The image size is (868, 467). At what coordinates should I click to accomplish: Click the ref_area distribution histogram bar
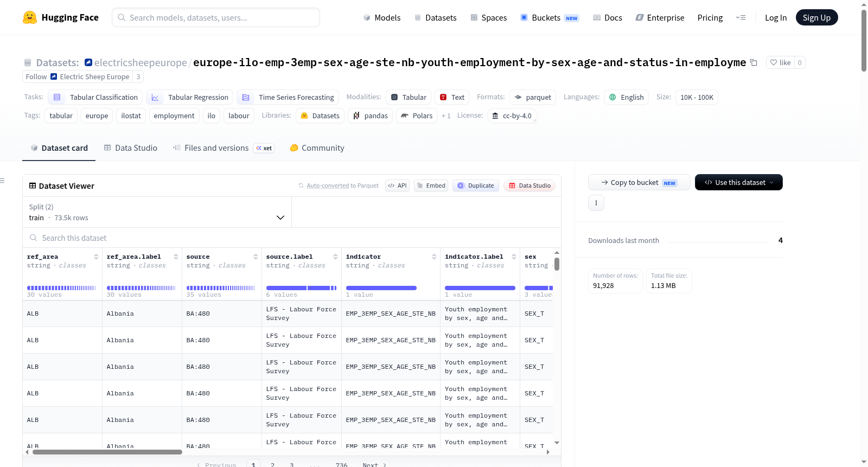click(61, 288)
